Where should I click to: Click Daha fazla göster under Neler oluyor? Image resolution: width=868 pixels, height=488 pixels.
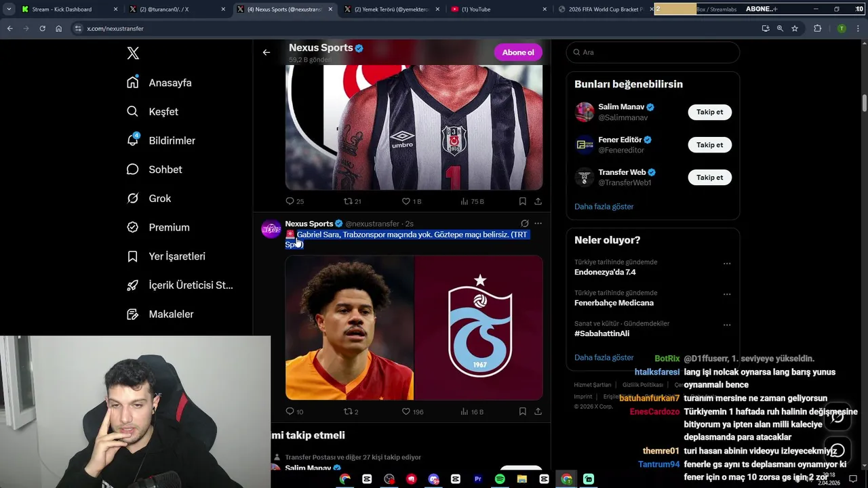tap(604, 357)
